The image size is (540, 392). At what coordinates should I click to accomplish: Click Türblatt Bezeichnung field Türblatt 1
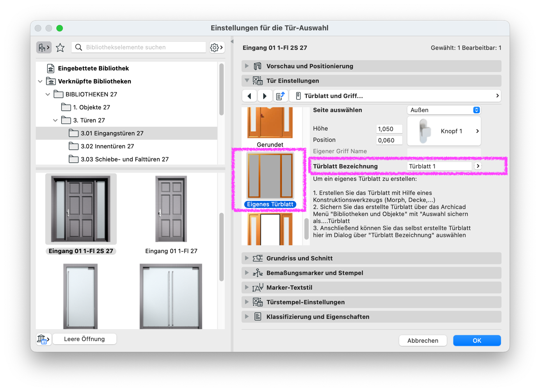(x=439, y=166)
